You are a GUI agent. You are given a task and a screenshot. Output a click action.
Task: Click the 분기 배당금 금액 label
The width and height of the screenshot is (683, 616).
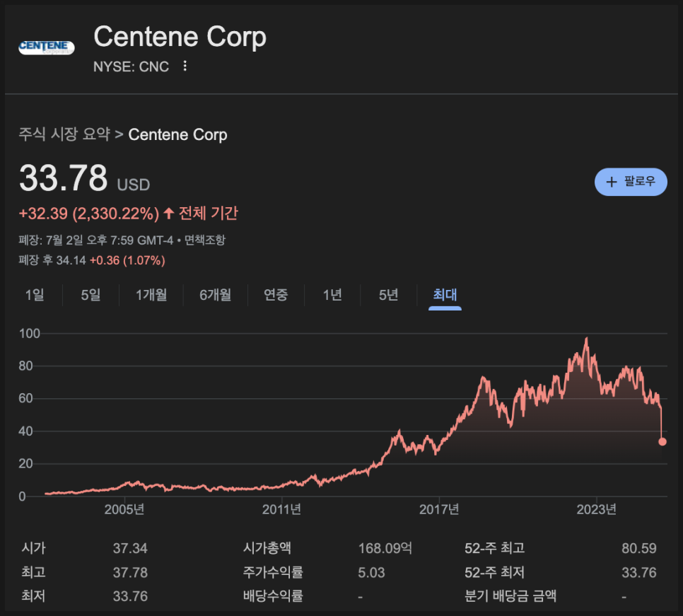point(510,595)
